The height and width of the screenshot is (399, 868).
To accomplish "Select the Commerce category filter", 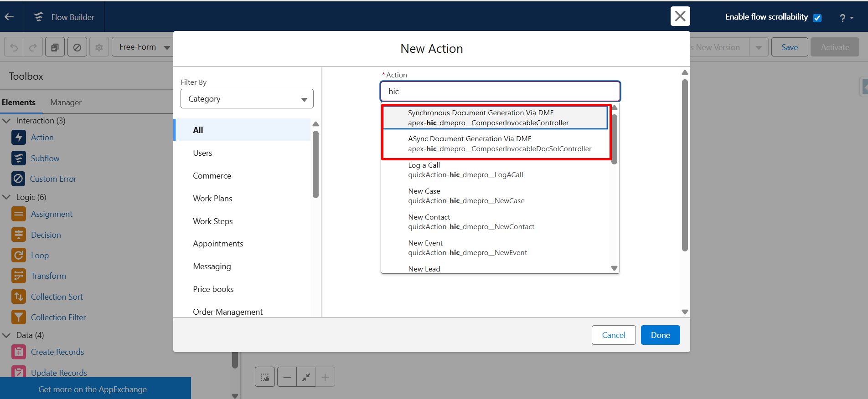I will pos(212,176).
